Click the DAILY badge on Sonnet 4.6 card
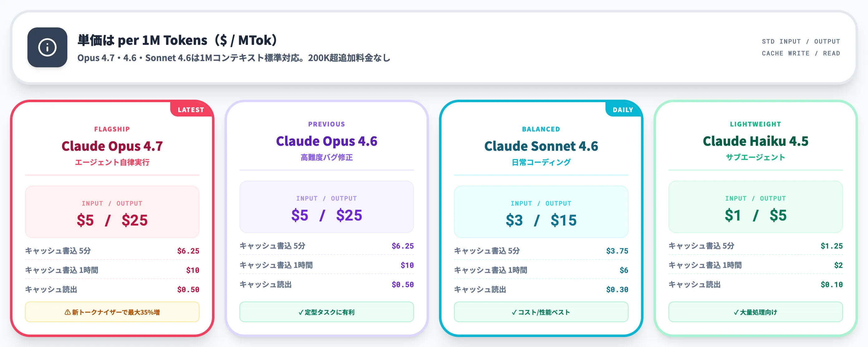Screen dimensions: 868x347 point(623,110)
